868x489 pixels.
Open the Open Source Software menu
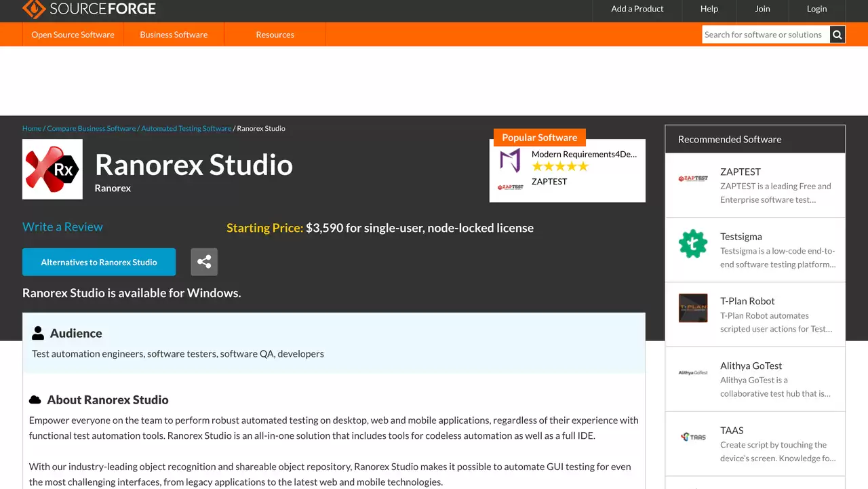point(73,35)
